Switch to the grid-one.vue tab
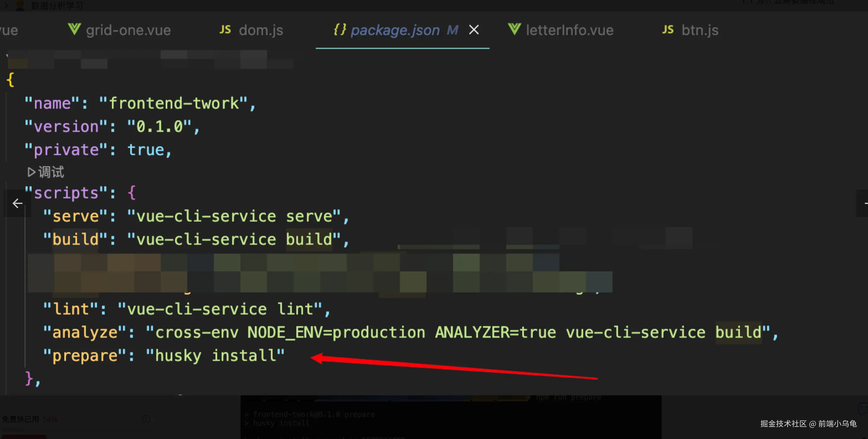The image size is (868, 439). coord(128,30)
